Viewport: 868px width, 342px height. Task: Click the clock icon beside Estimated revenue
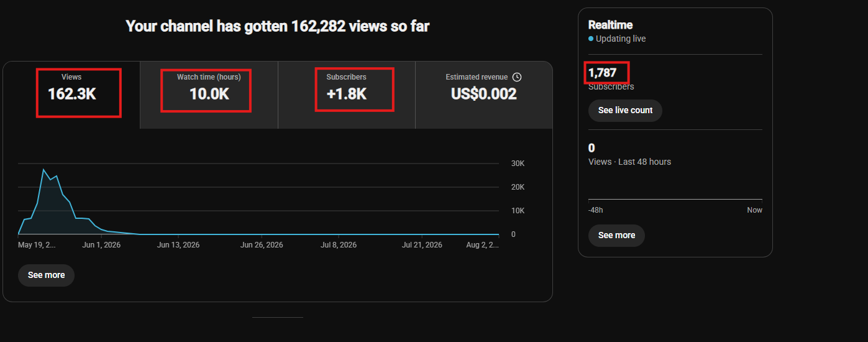(517, 77)
